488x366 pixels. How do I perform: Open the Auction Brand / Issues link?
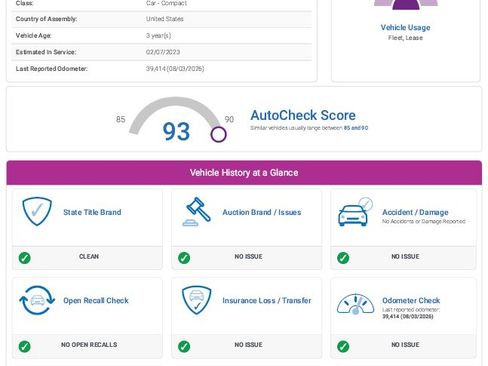(x=262, y=212)
